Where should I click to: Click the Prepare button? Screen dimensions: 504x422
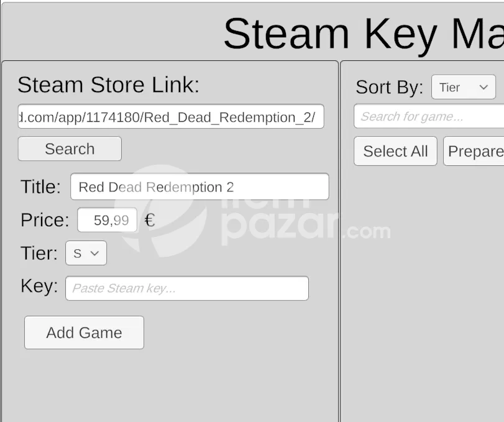click(x=474, y=151)
